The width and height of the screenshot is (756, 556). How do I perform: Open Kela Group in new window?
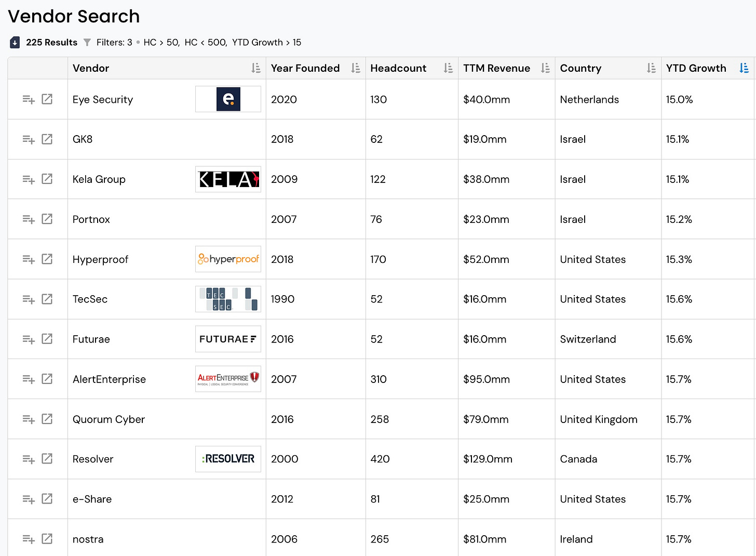click(47, 179)
